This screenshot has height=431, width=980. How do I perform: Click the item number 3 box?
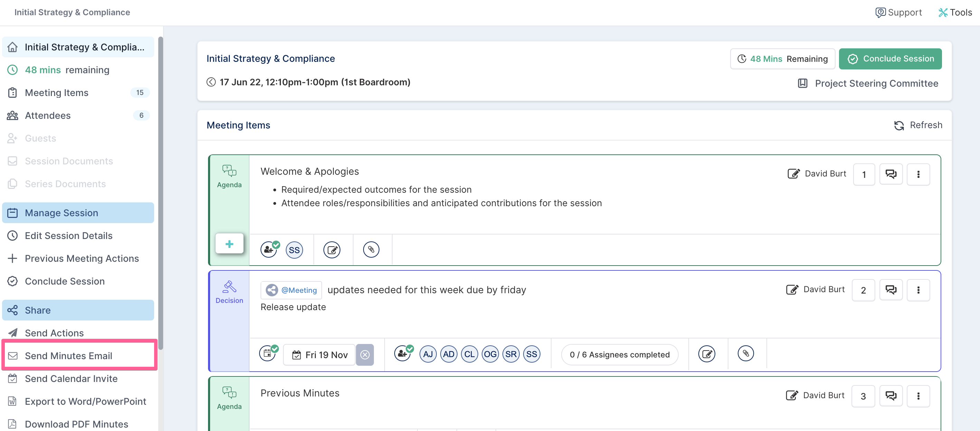(x=863, y=396)
